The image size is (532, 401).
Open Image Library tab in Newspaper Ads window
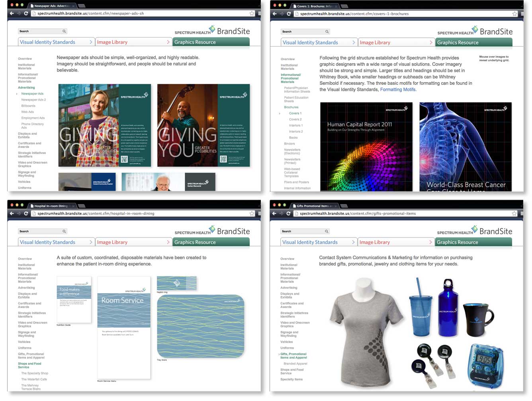click(x=133, y=42)
